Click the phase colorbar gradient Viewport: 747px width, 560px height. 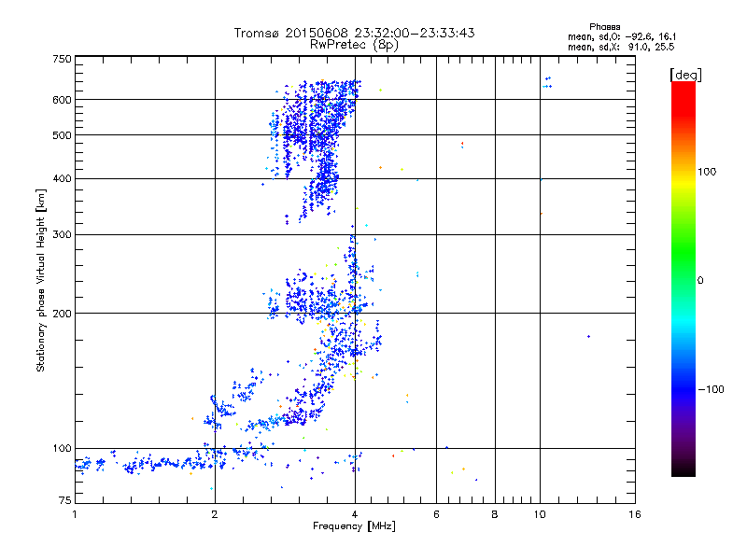(684, 278)
